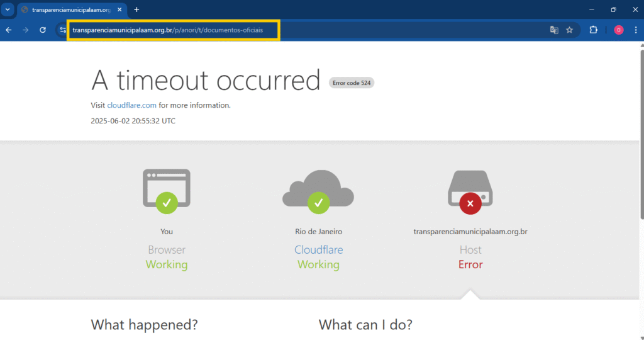Screen dimensions: 644x340
Task: Click the 'You' label
Action: tap(166, 232)
